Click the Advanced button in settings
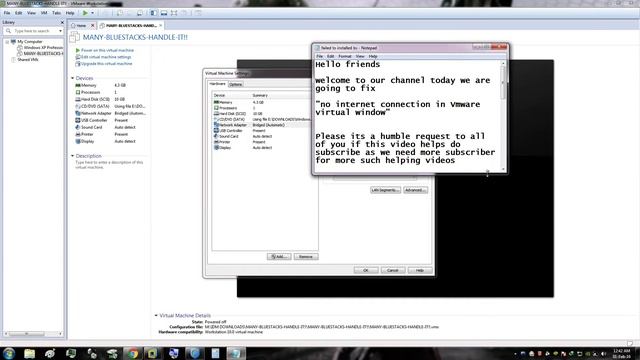640x360 pixels. [x=416, y=190]
